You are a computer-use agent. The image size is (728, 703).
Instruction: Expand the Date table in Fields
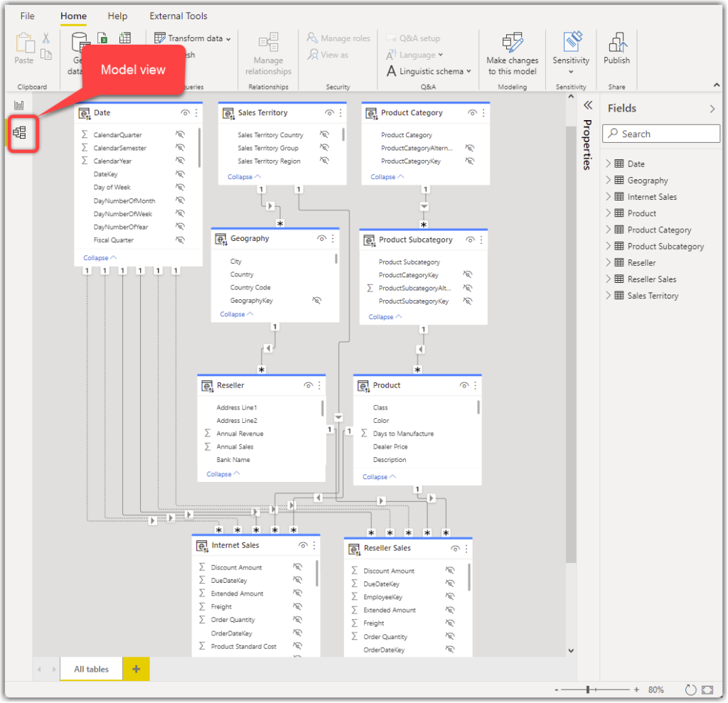[609, 163]
